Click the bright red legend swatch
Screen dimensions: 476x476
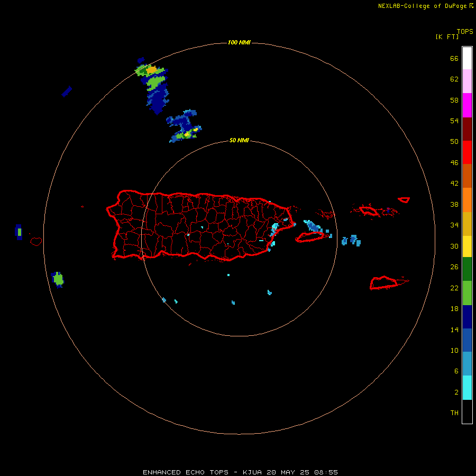point(467,152)
